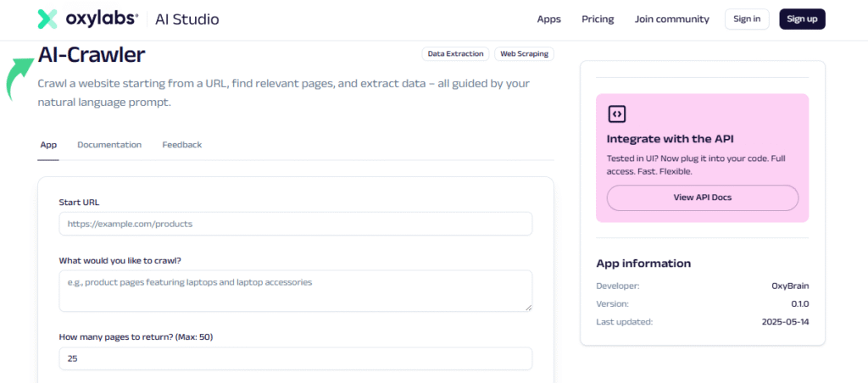Switch to the App tab
The height and width of the screenshot is (383, 868).
(48, 145)
